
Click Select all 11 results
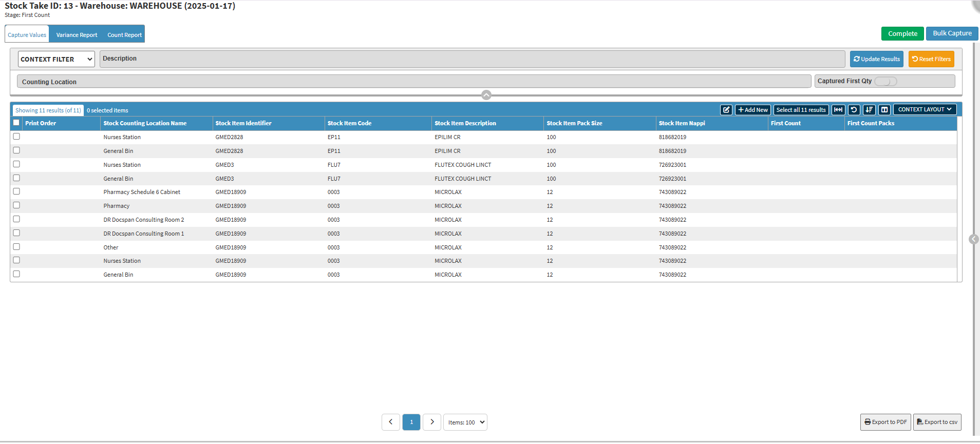pyautogui.click(x=801, y=110)
